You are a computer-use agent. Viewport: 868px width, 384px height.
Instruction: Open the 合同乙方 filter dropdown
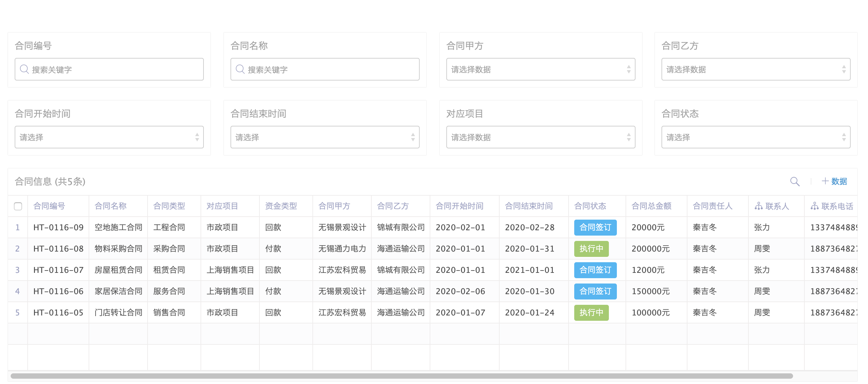click(755, 69)
